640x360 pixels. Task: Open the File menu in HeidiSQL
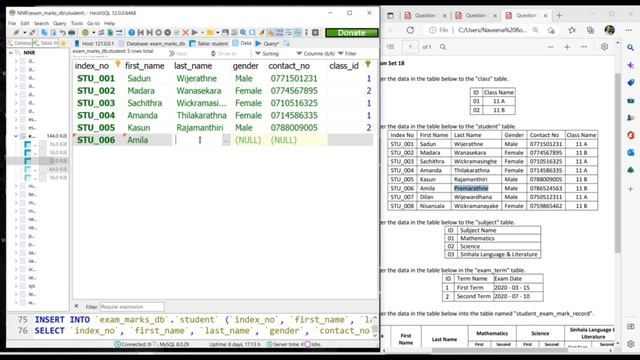(12, 23)
